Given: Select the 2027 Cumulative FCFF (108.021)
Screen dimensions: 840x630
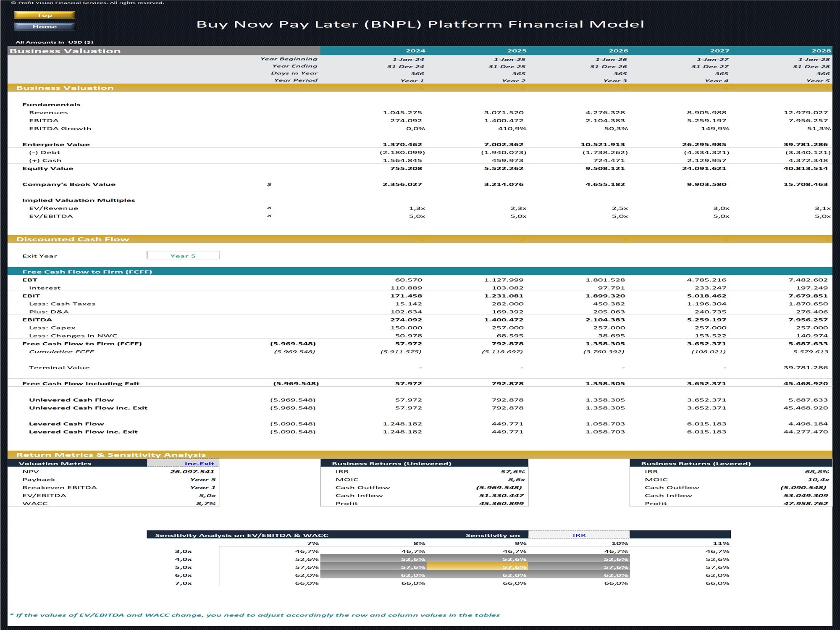Looking at the screenshot, I should (x=708, y=351).
